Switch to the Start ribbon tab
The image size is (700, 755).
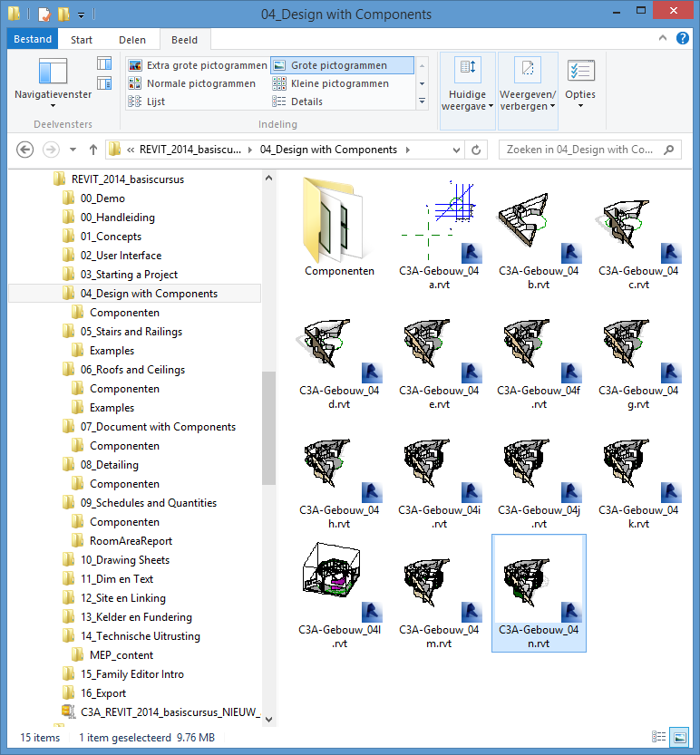click(x=82, y=40)
